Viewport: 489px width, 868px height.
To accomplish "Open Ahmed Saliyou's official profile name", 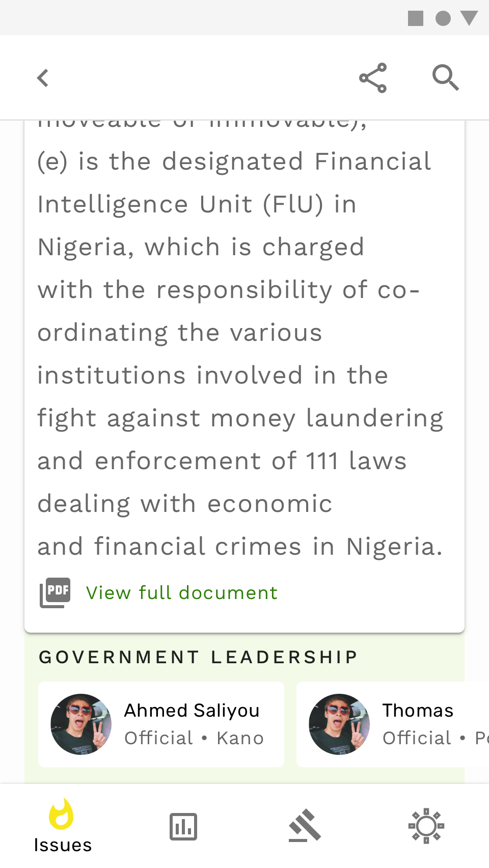I will 192,710.
